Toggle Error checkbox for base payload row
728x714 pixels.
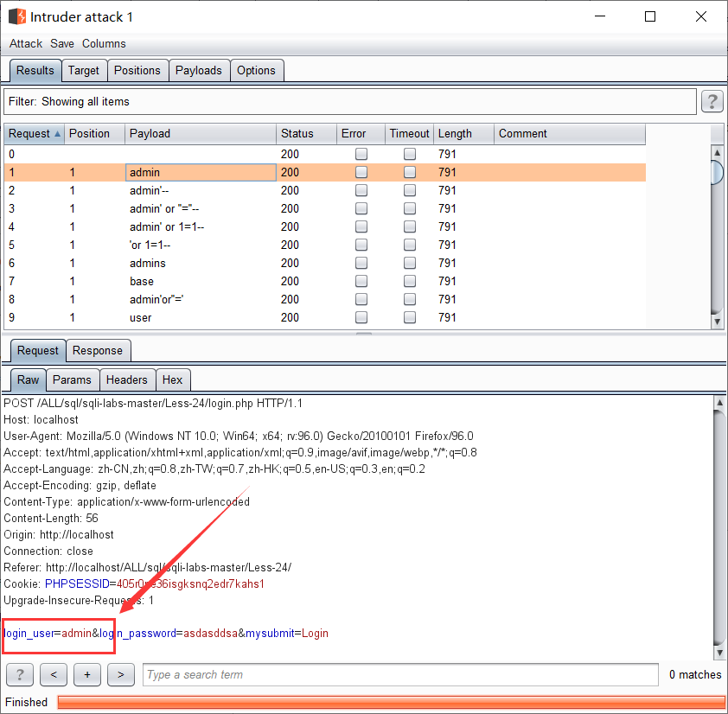click(x=361, y=281)
